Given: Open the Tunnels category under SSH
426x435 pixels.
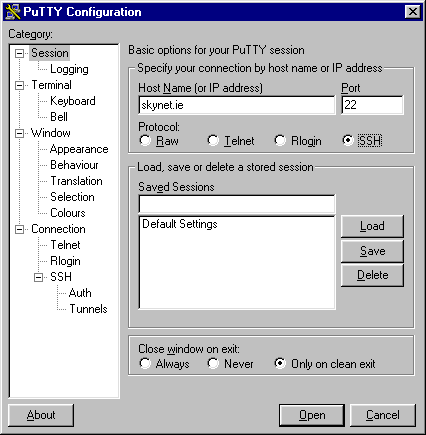Looking at the screenshot, I should [88, 309].
